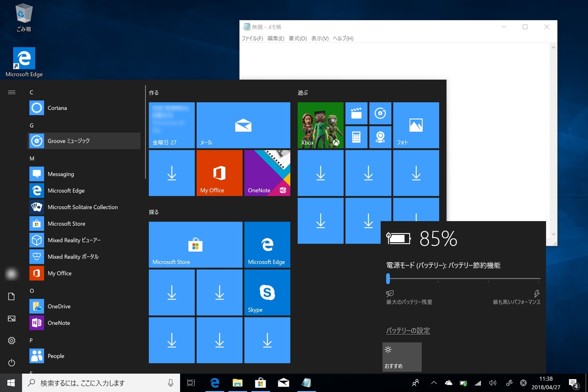Show hidden tray icons with the chevron
This screenshot has width=588, height=392.
coord(434,383)
